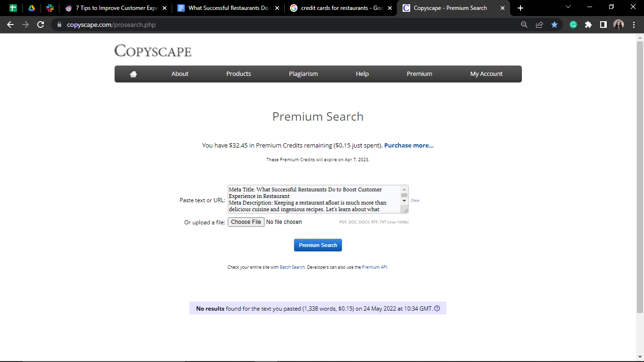The height and width of the screenshot is (362, 644).
Task: Click the Clear link beside the text box
Action: click(x=415, y=200)
